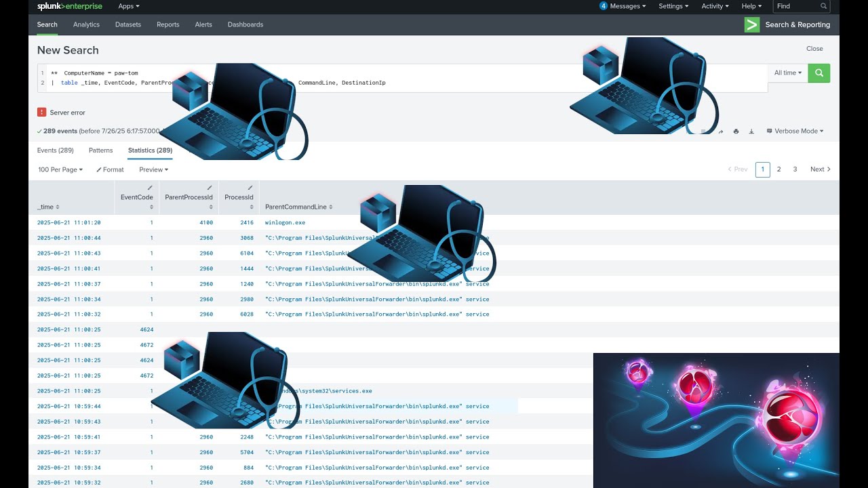Click the green Search & Reporting app icon
Image resolution: width=868 pixels, height=488 pixels.
coord(752,24)
